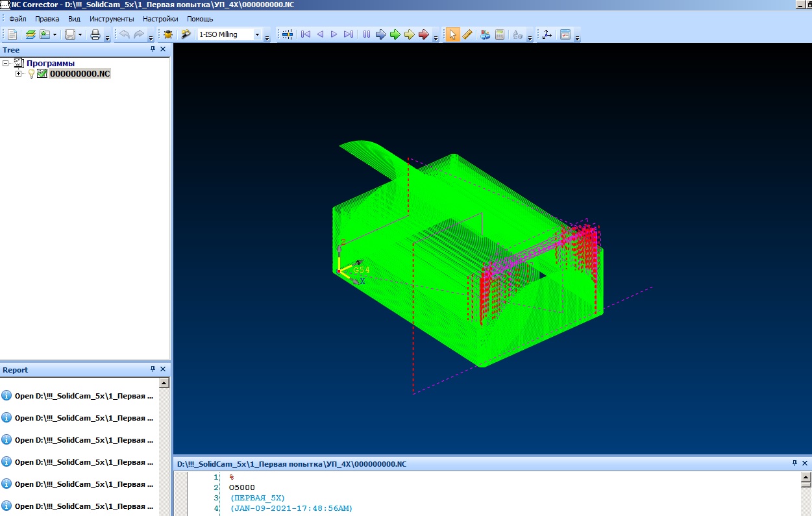Viewport: 812px width, 516px height.
Task: Close the Report panel
Action: (x=163, y=369)
